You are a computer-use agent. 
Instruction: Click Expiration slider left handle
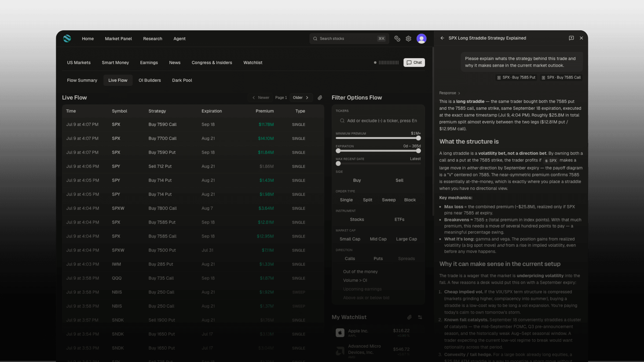coord(338,151)
